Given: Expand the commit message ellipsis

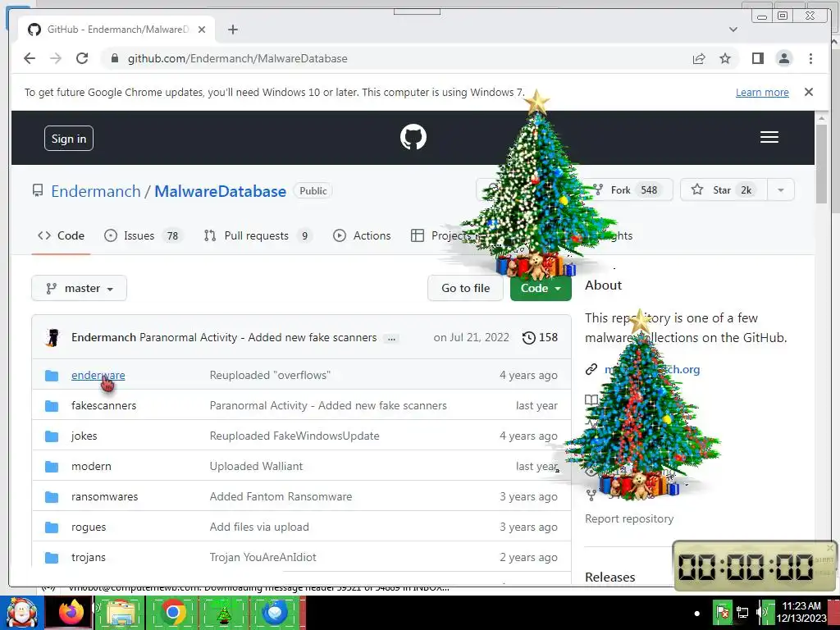Looking at the screenshot, I should tap(391, 338).
